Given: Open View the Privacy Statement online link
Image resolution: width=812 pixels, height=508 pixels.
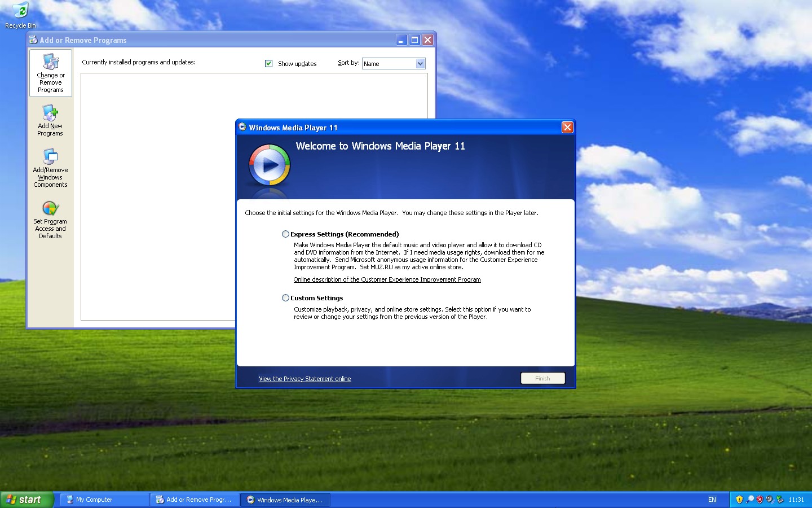Looking at the screenshot, I should tap(304, 379).
